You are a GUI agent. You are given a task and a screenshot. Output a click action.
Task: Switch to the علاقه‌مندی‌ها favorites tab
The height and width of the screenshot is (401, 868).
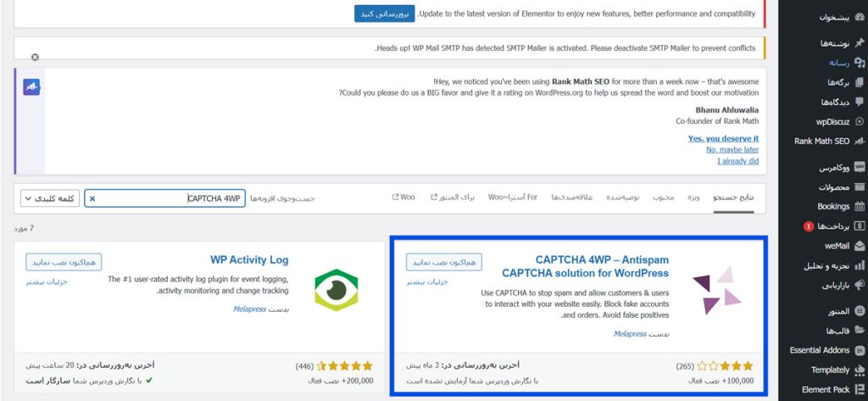tap(572, 198)
